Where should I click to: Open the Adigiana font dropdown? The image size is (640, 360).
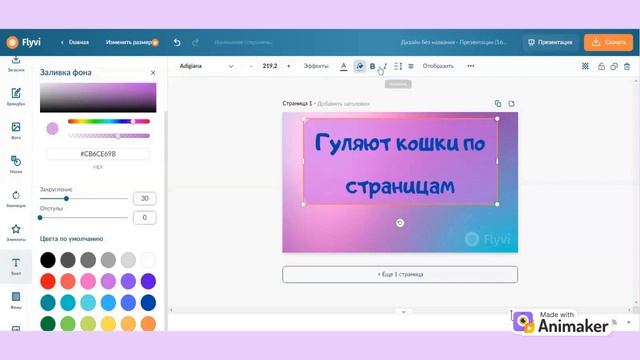[x=206, y=66]
